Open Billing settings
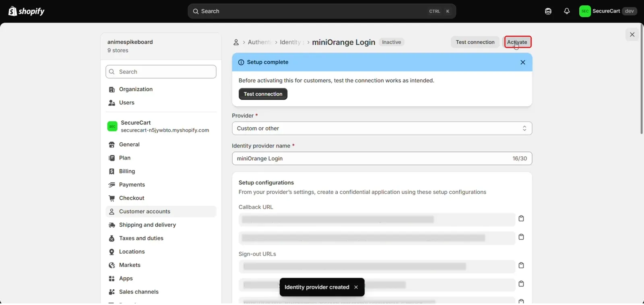This screenshot has height=305, width=644. 161,172
